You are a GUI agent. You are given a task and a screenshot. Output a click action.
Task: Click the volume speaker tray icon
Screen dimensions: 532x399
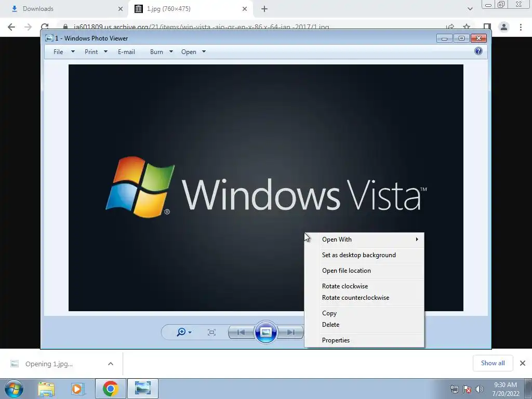[x=479, y=389]
